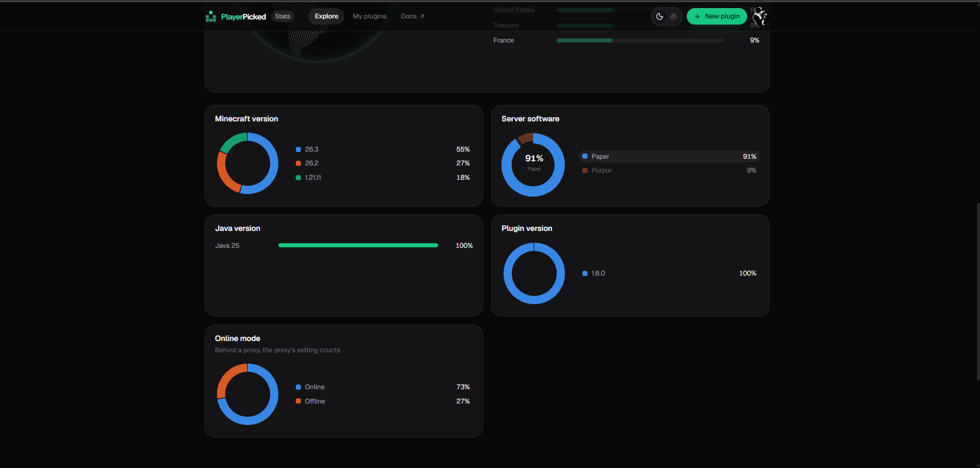Click the France country progress bar
Image resolution: width=980 pixels, height=468 pixels.
pyautogui.click(x=640, y=40)
